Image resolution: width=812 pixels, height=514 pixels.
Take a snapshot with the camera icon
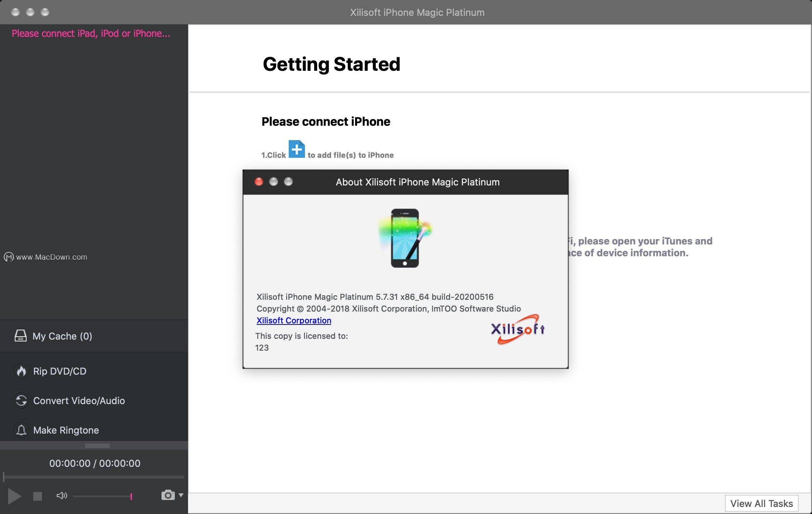point(168,495)
